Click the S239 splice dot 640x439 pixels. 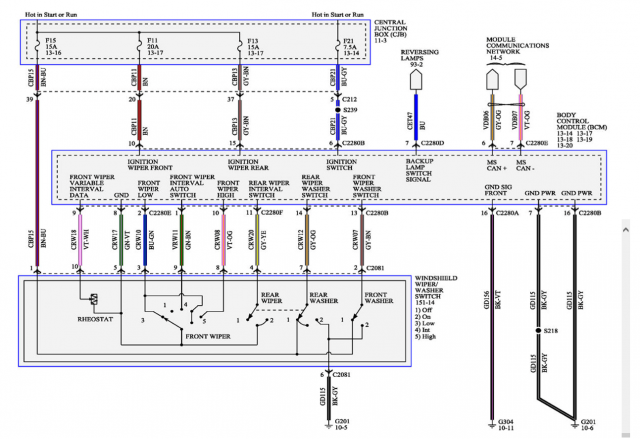click(337, 111)
